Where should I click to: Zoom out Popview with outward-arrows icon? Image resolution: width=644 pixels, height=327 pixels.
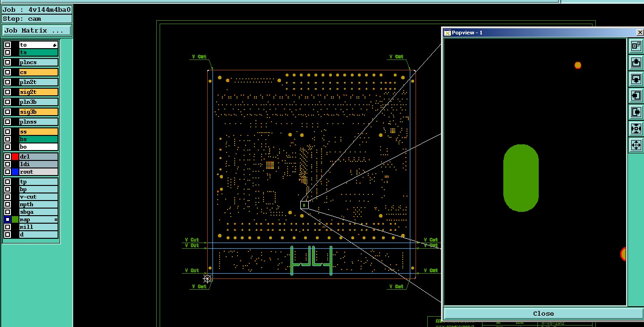[636, 145]
